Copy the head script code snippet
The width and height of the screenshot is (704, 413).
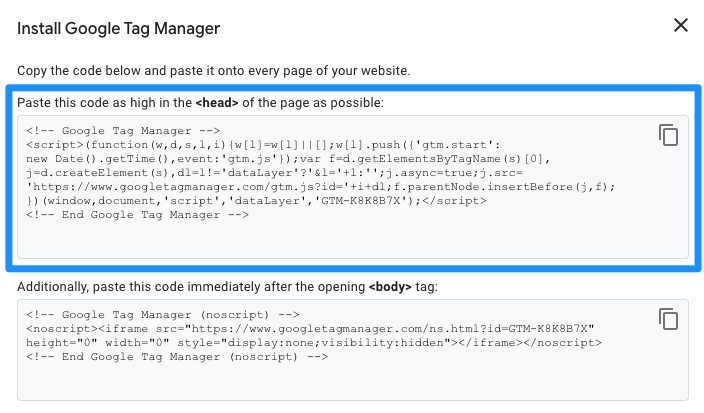669,135
